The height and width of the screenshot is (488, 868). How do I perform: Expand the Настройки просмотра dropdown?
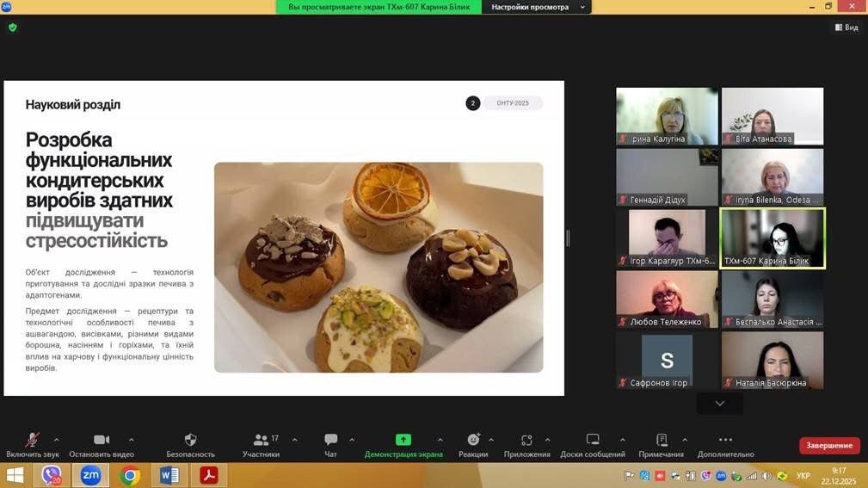coord(537,7)
